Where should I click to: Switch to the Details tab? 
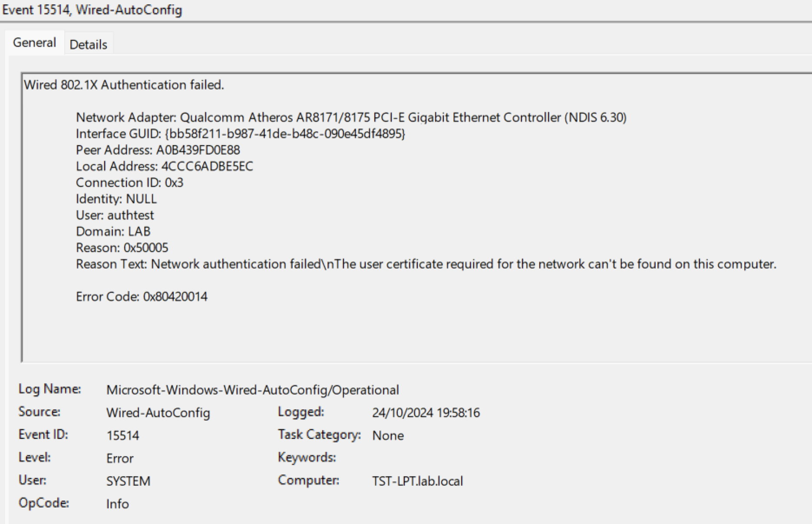(x=88, y=44)
